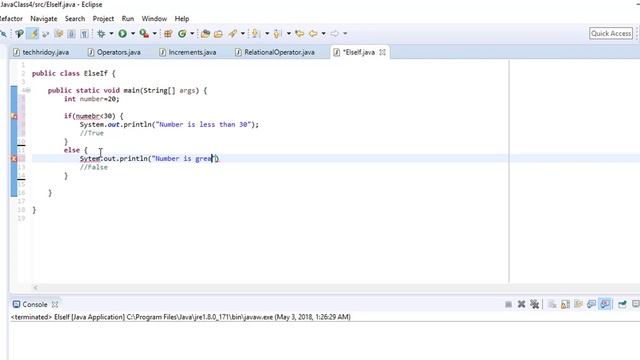The height and width of the screenshot is (360, 640).
Task: Open the Refactor menu
Action: [x=11, y=19]
